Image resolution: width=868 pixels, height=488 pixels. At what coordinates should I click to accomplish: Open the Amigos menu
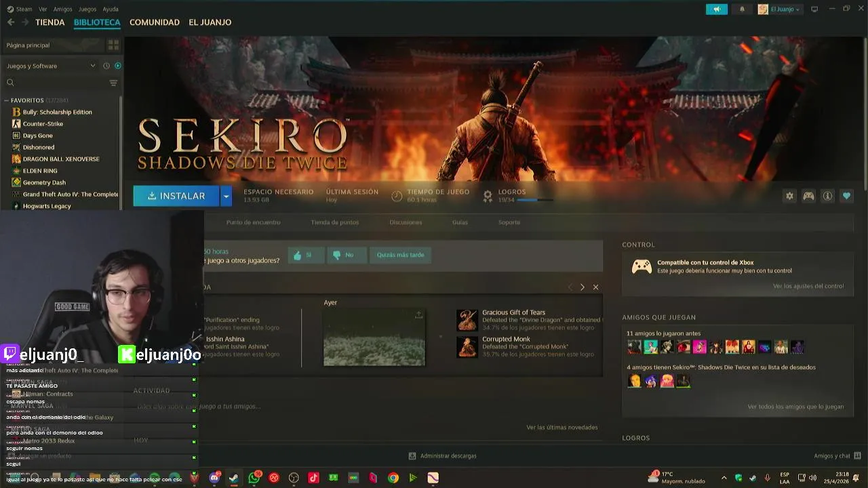click(x=62, y=9)
